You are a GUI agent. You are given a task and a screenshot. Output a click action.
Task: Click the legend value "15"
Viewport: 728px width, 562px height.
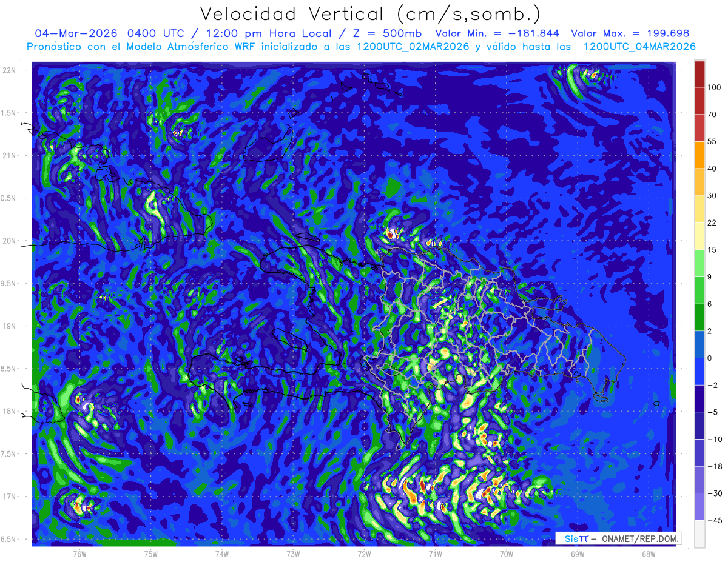[x=712, y=250]
